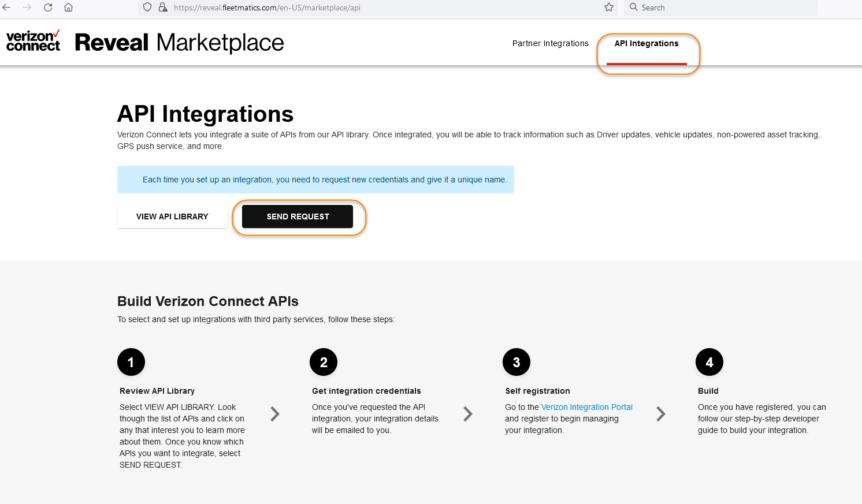Click Build step title
862x504 pixels.
[x=708, y=391]
